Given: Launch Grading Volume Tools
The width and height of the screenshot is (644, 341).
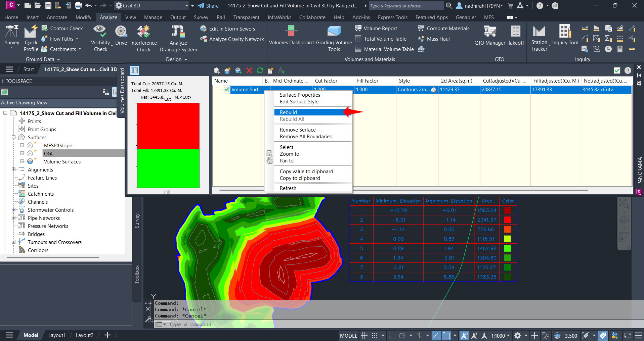Looking at the screenshot, I should pyautogui.click(x=334, y=37).
